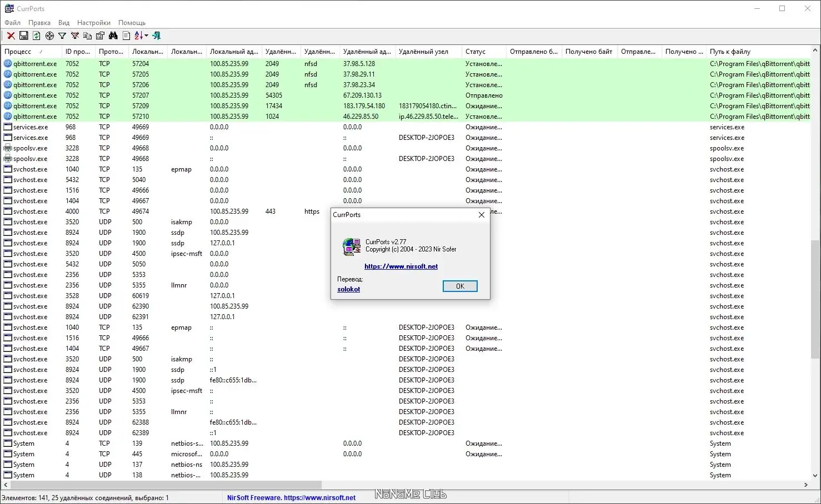Viewport: 821px width, 504px height.
Task: Click the green refresh toolbar icon
Action: coord(36,36)
